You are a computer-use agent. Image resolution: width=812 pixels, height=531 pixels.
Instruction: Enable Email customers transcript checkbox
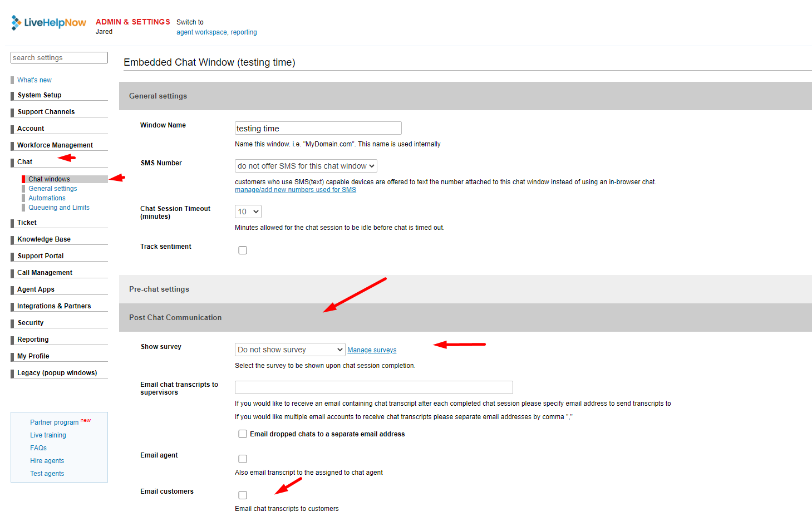(243, 495)
